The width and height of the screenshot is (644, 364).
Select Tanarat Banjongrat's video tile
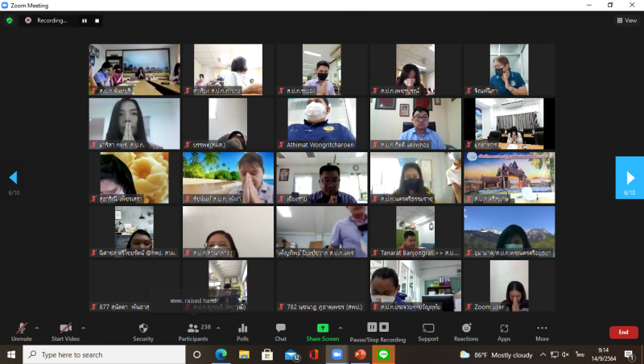(x=415, y=232)
